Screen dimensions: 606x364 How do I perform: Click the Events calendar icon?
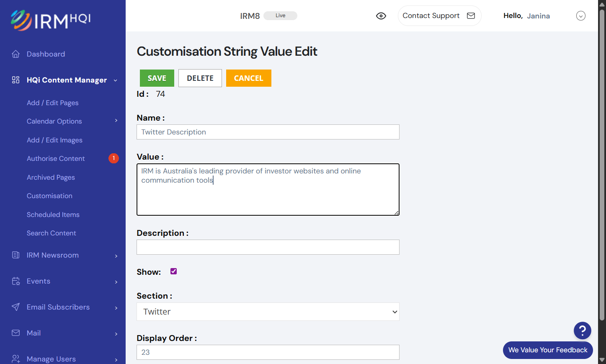[16, 281]
